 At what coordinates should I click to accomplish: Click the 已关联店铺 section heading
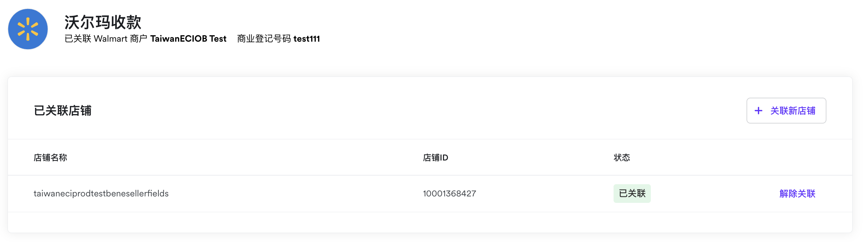click(x=63, y=111)
